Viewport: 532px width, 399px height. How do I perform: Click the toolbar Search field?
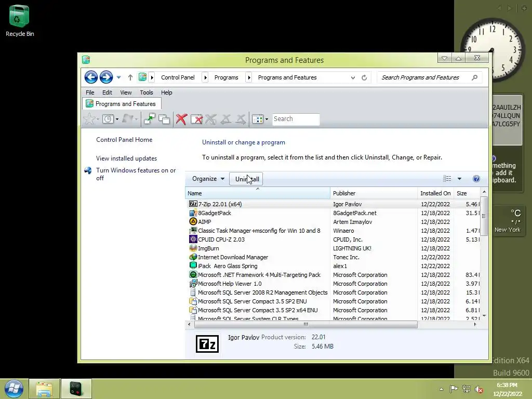coord(296,119)
